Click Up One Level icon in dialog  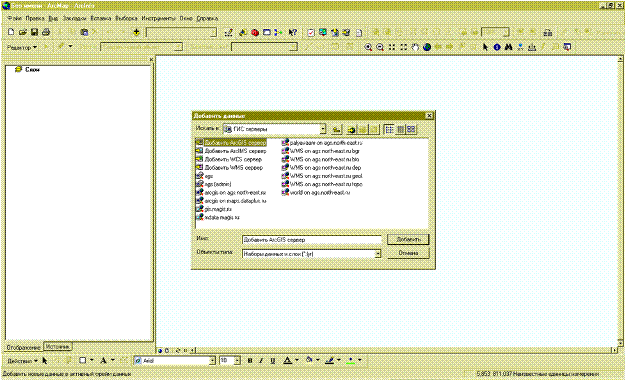[337, 129]
